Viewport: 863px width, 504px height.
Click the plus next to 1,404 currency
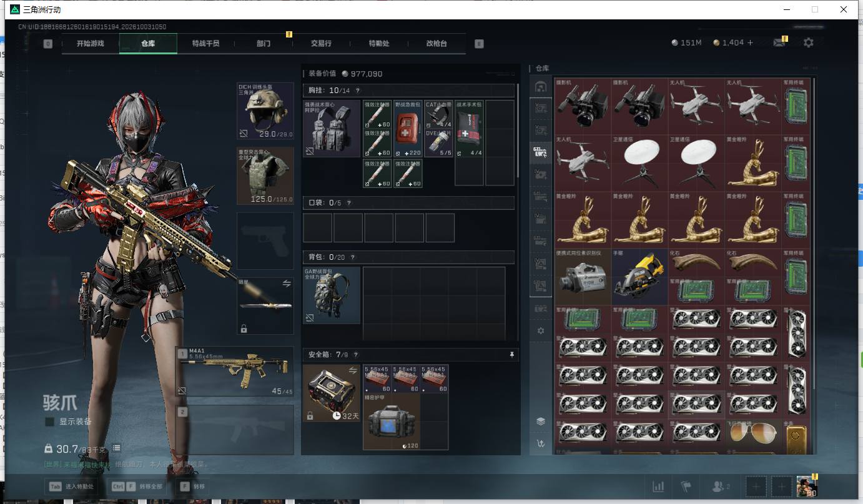pos(751,42)
